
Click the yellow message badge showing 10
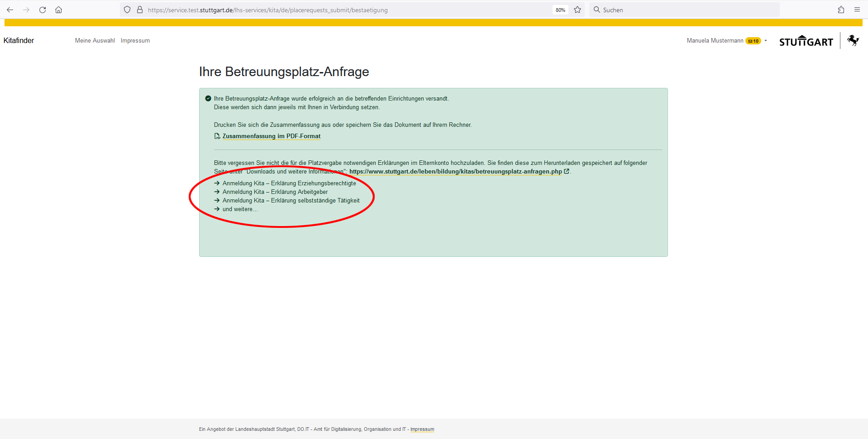(754, 41)
